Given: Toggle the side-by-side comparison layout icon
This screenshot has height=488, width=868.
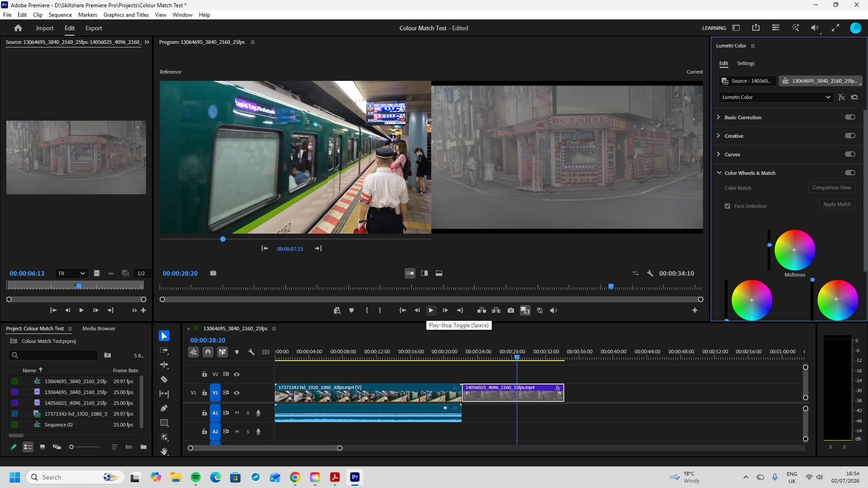Looking at the screenshot, I should 410,273.
